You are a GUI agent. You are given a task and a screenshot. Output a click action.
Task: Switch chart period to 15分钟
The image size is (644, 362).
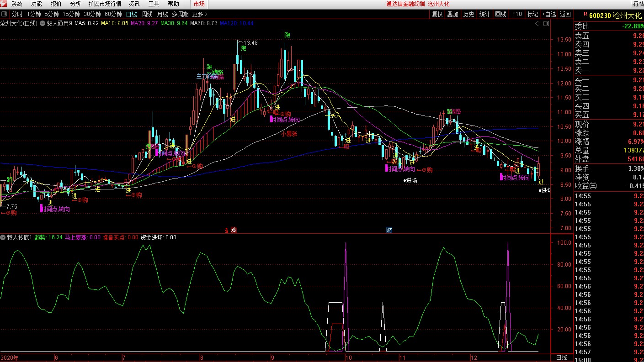tap(71, 14)
